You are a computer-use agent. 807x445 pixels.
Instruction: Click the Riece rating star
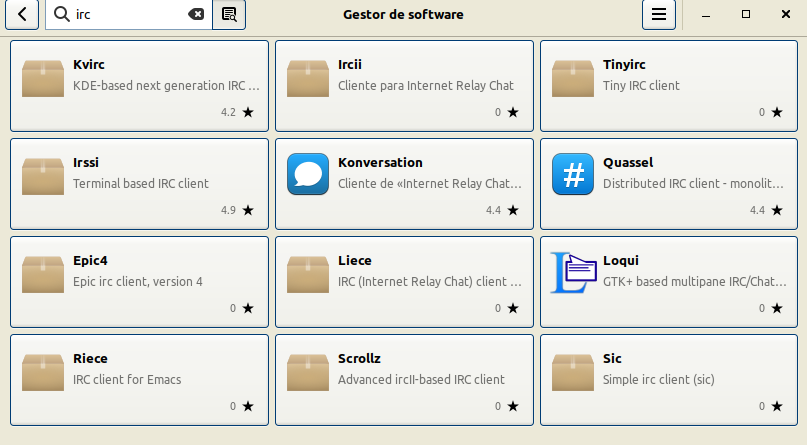[x=248, y=406]
